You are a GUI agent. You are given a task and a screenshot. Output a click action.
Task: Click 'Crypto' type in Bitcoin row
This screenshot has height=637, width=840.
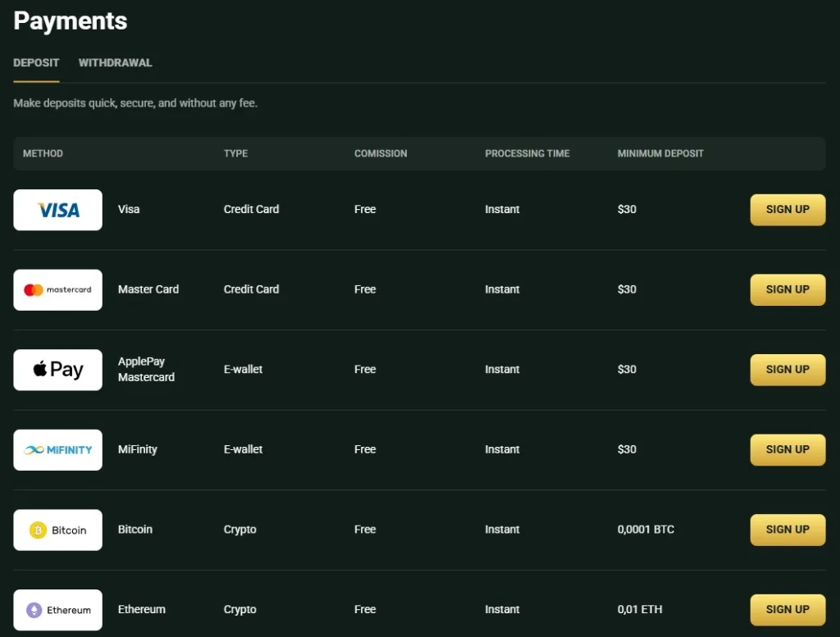[x=240, y=530]
